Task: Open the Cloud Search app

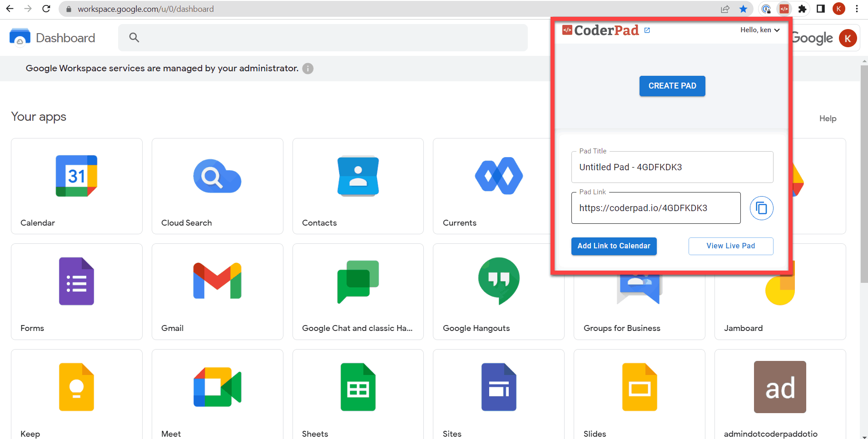Action: tap(217, 186)
